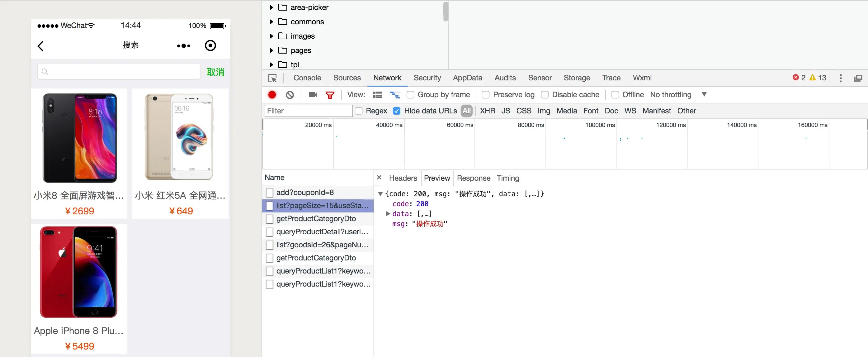
Task: Open the Storage tab
Action: tap(577, 78)
